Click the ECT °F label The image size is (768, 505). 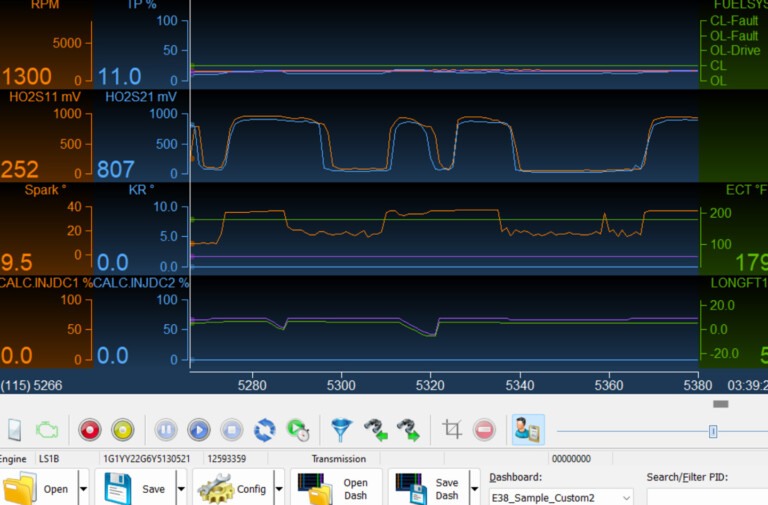(x=746, y=190)
